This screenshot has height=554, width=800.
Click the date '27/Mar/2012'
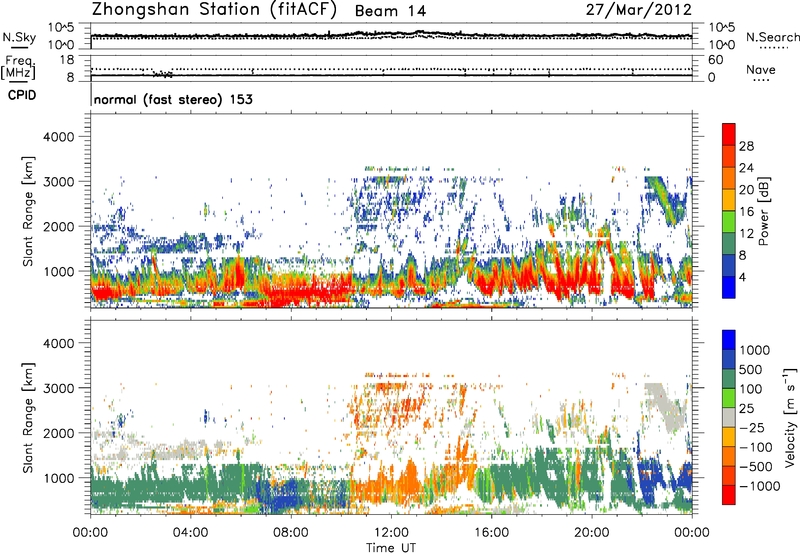pyautogui.click(x=638, y=9)
